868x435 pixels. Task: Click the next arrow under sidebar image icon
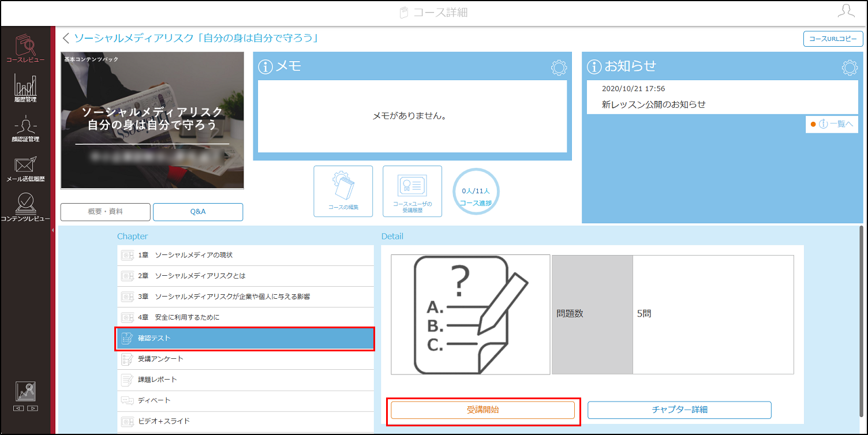point(32,408)
